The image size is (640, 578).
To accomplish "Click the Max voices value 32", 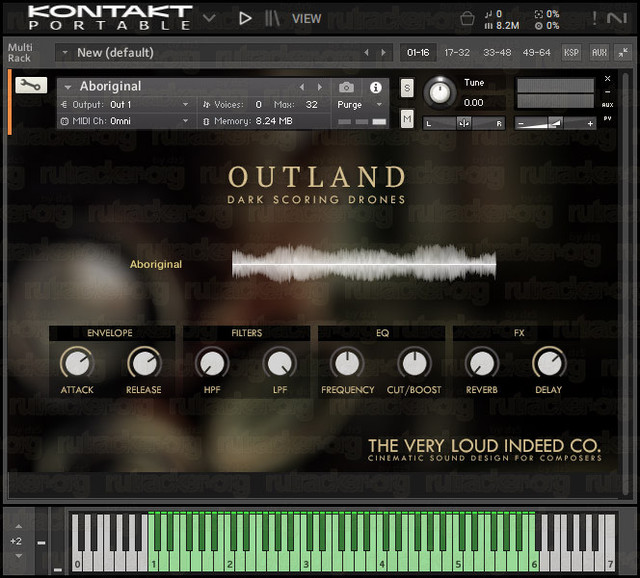I will coord(311,104).
